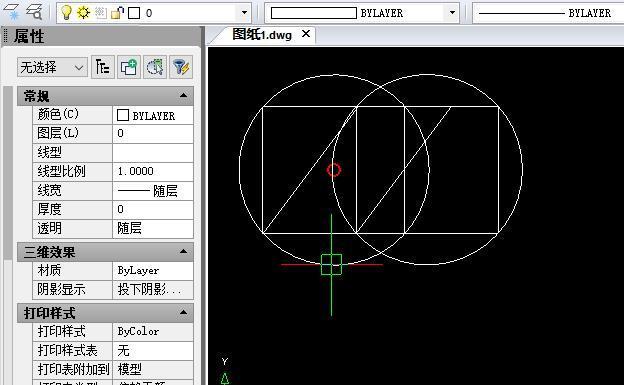Click the quick select icon
624x385 pixels.
155,67
